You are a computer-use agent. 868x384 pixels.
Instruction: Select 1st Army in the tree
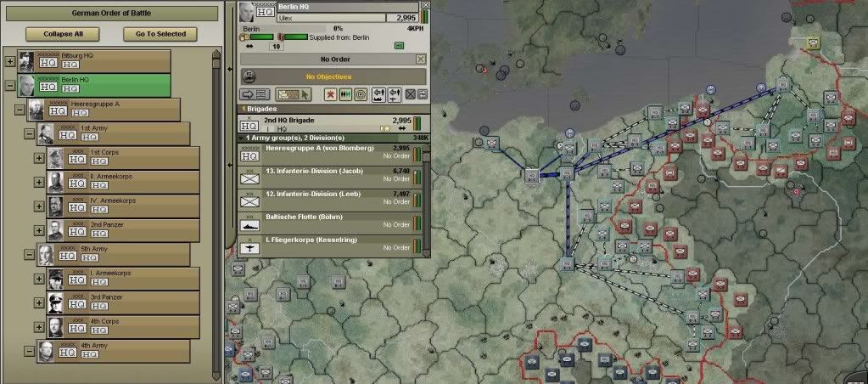113,133
